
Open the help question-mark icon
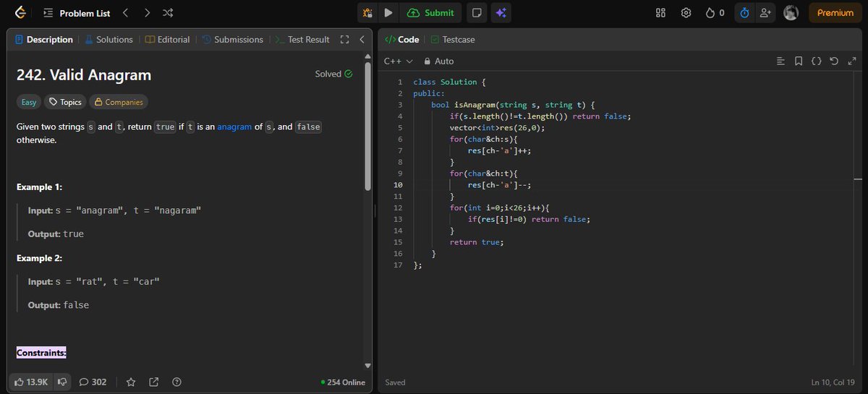tap(176, 382)
